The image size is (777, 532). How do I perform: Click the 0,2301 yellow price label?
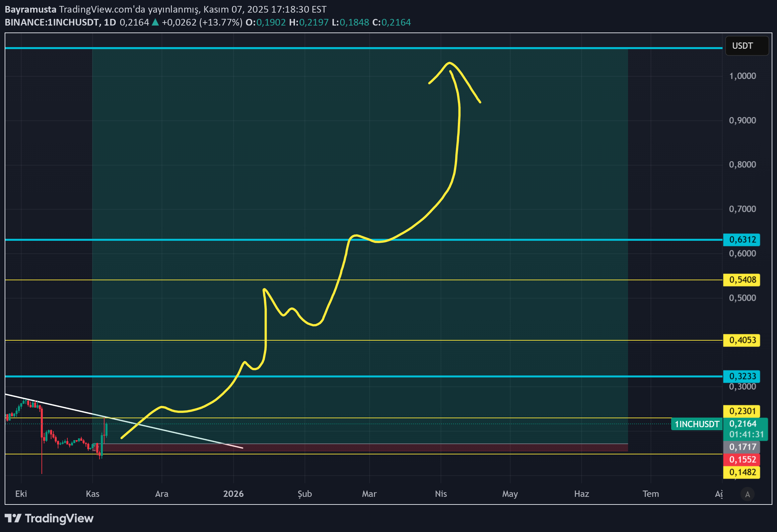tap(741, 411)
